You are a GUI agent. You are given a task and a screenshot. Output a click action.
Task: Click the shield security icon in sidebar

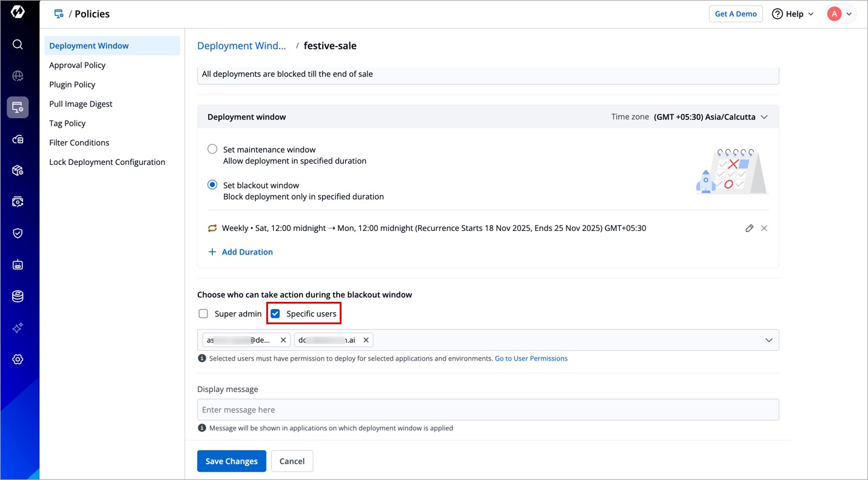tap(18, 233)
